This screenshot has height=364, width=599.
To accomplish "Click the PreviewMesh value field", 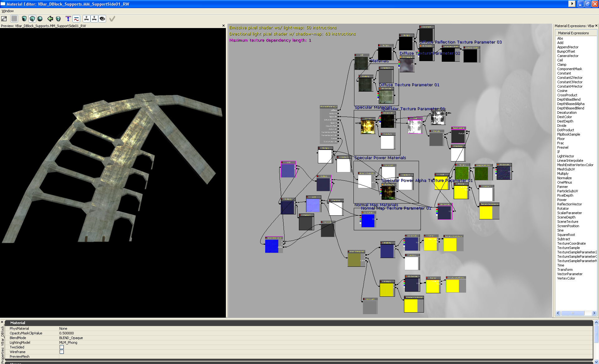I will coord(326,357).
